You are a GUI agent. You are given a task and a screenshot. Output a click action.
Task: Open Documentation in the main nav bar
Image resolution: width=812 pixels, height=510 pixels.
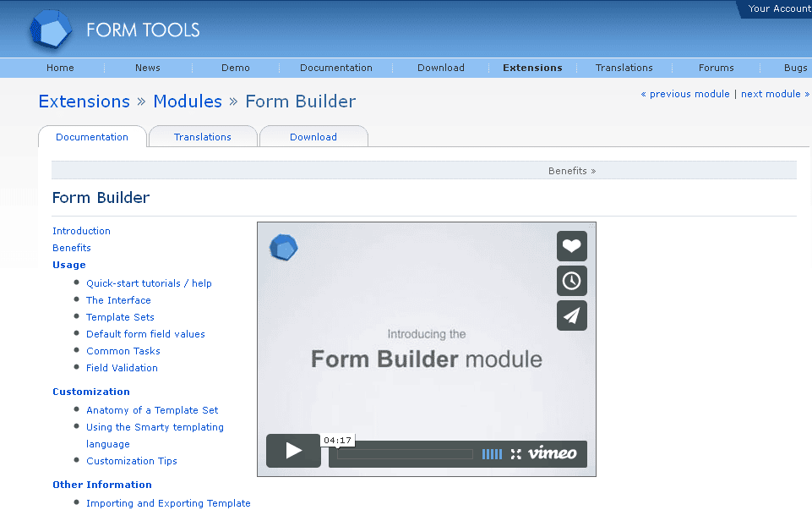click(336, 68)
